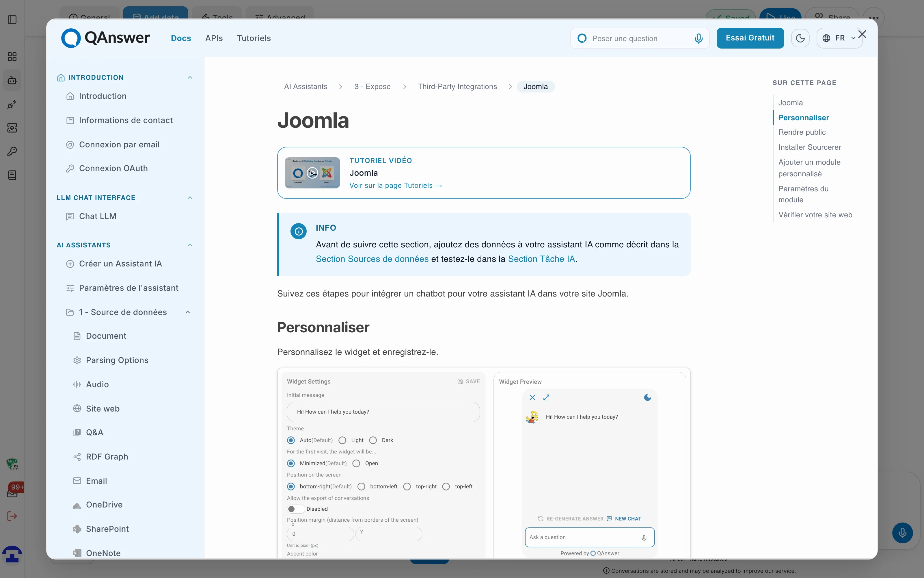Click the SharePoint icon in the sidebar
The image size is (924, 578).
(x=77, y=529)
